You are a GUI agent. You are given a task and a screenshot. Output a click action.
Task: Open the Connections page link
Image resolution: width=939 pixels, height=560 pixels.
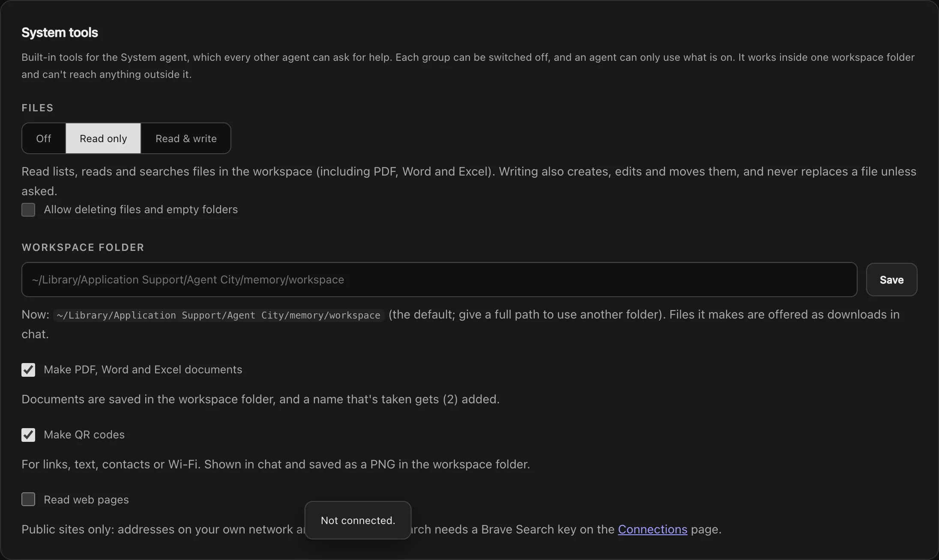pos(652,529)
